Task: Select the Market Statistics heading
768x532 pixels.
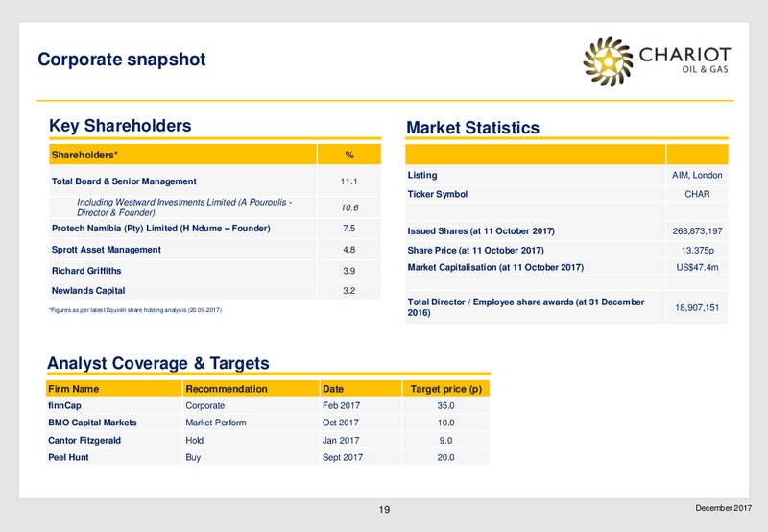Action: pos(472,128)
